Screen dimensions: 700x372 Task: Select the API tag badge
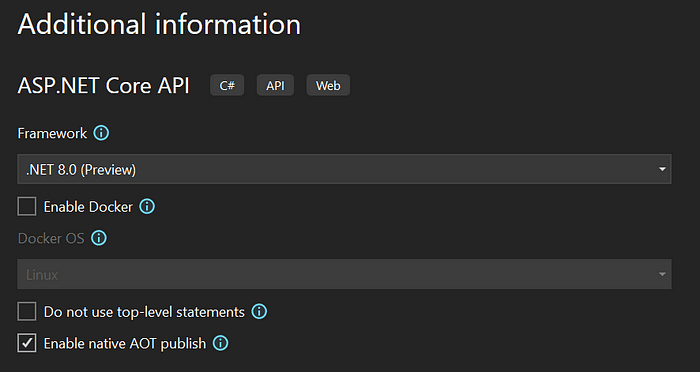pyautogui.click(x=275, y=85)
